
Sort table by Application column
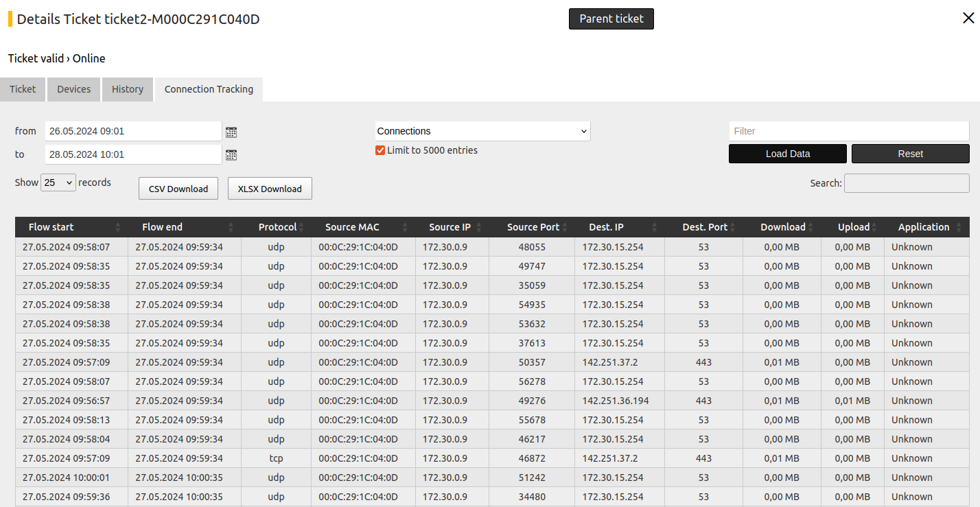point(927,227)
